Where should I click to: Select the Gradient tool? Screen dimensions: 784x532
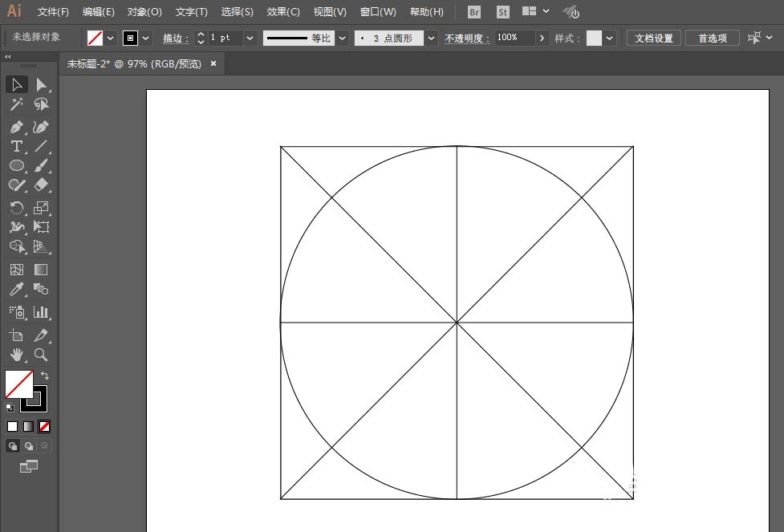pyautogui.click(x=41, y=270)
